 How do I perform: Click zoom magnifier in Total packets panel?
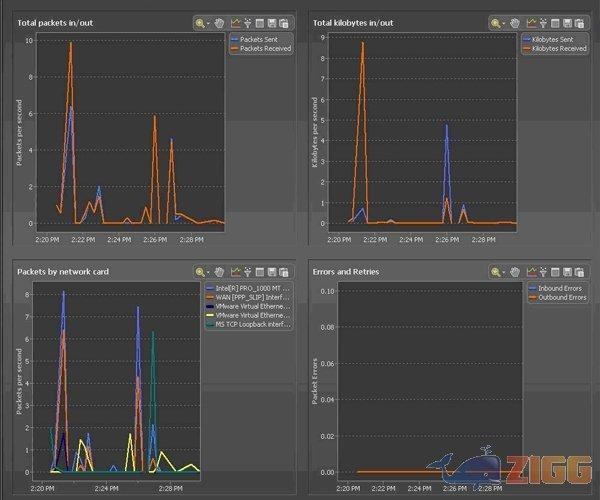pyautogui.click(x=201, y=22)
